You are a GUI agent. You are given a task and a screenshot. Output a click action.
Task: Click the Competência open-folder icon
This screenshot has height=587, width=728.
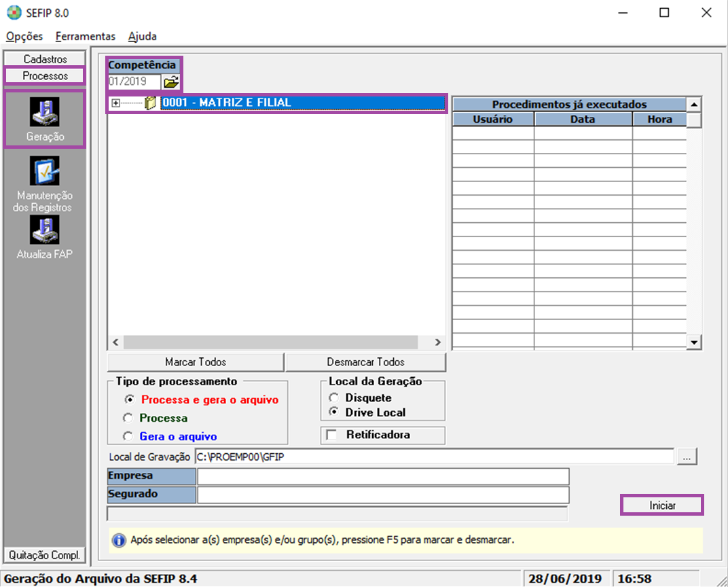click(x=171, y=82)
